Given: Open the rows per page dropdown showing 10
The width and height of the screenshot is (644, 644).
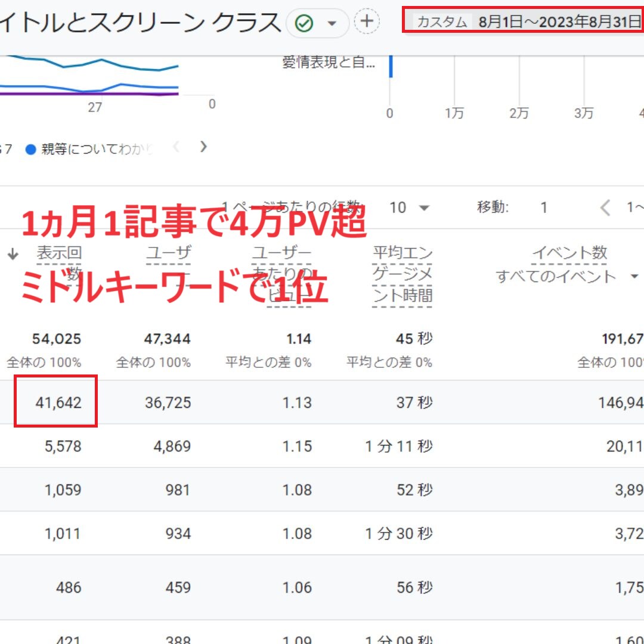Looking at the screenshot, I should (x=409, y=208).
